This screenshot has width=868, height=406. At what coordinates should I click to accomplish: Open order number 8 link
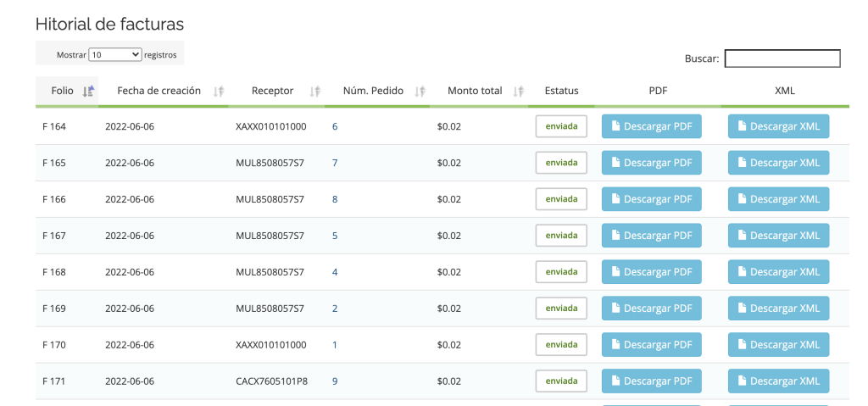click(x=335, y=199)
